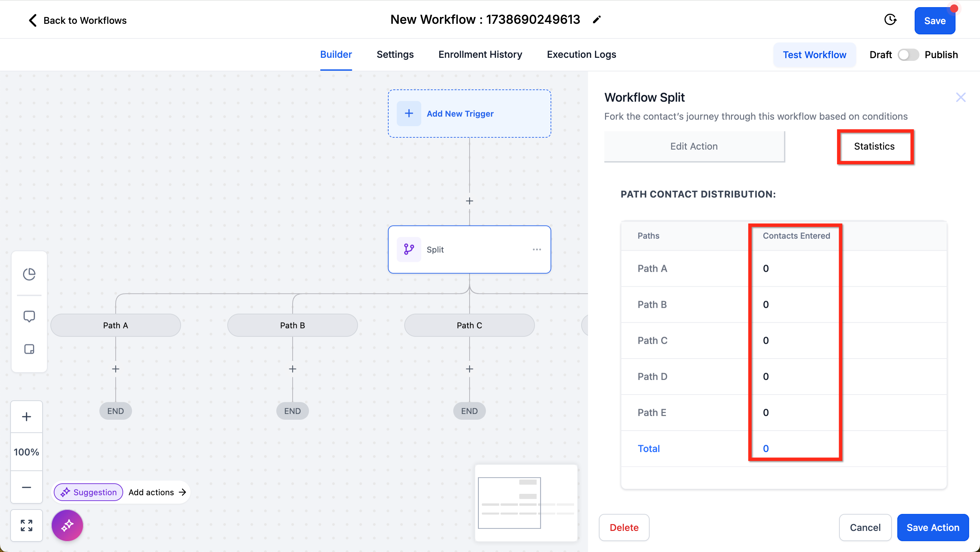Open the Enrollment History tab
The image size is (980, 552).
480,55
